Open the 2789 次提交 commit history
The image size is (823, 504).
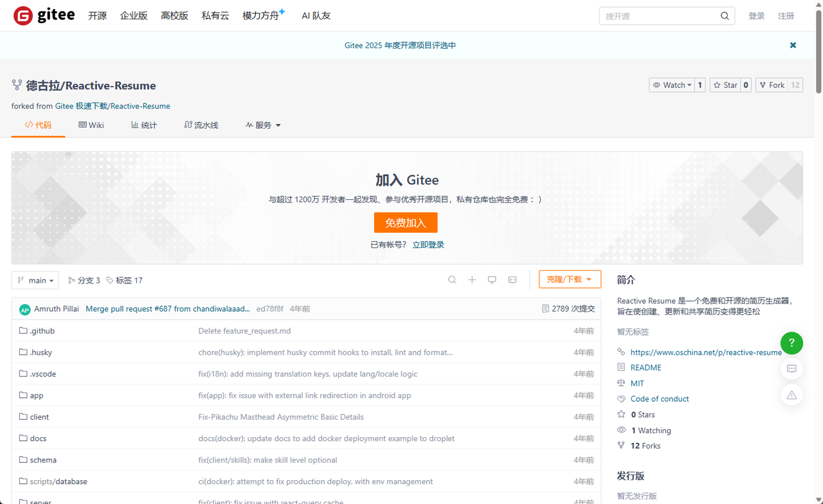point(568,309)
